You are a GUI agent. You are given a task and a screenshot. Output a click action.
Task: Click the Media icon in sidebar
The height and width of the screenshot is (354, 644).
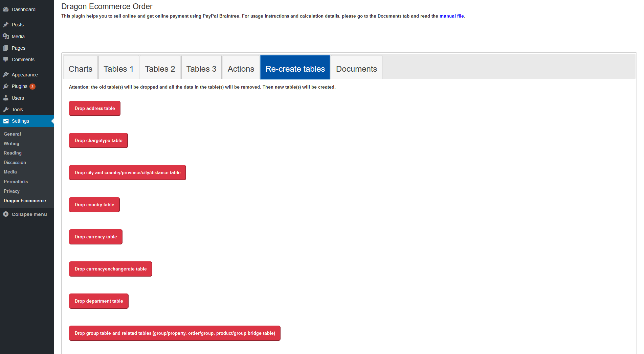[6, 37]
